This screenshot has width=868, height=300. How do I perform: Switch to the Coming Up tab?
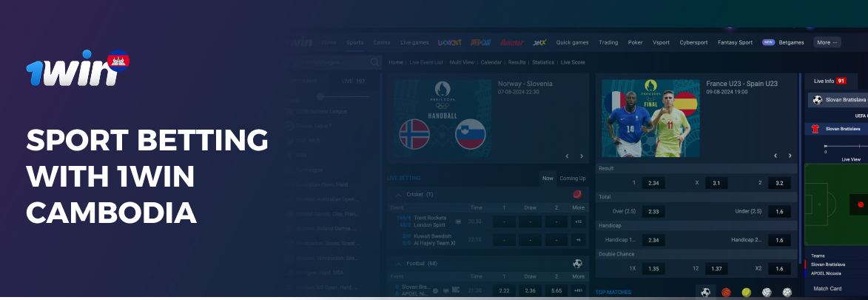click(573, 179)
